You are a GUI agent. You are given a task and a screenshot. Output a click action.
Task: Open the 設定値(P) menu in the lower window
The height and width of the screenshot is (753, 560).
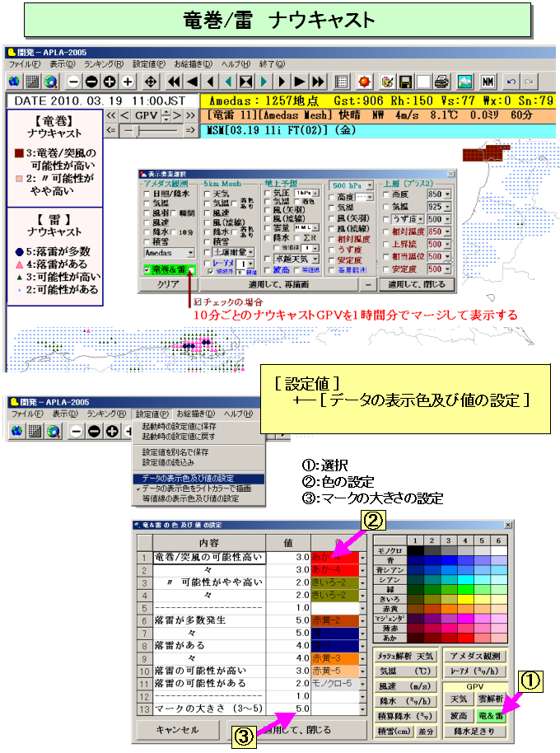[x=151, y=413]
